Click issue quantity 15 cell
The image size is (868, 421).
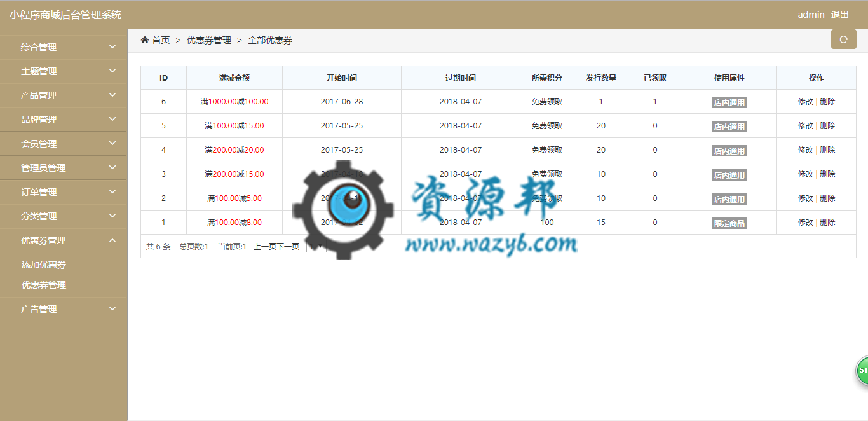(601, 223)
